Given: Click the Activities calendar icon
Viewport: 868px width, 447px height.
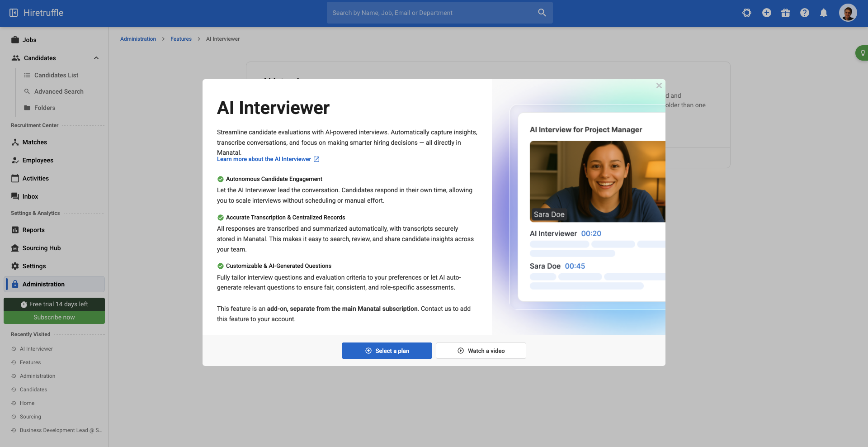Looking at the screenshot, I should [15, 178].
